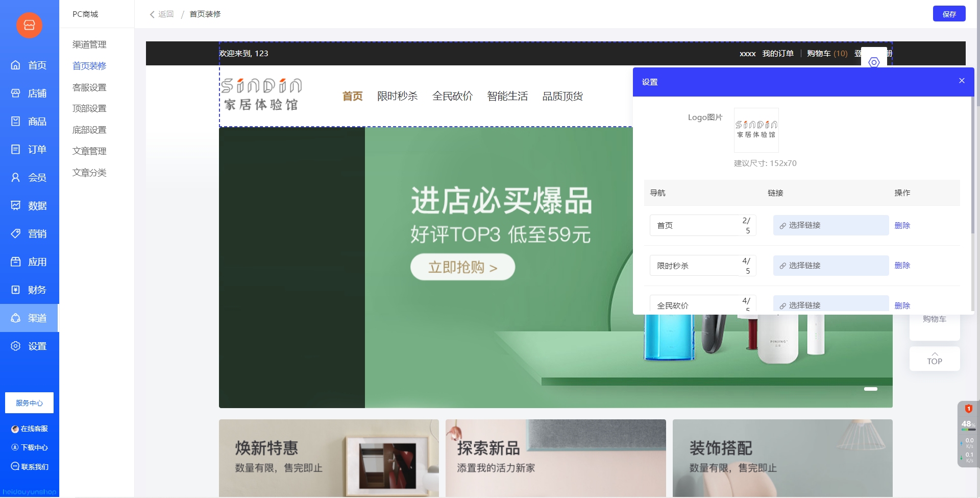Click link icon in 限时秒杀 row

coord(782,266)
